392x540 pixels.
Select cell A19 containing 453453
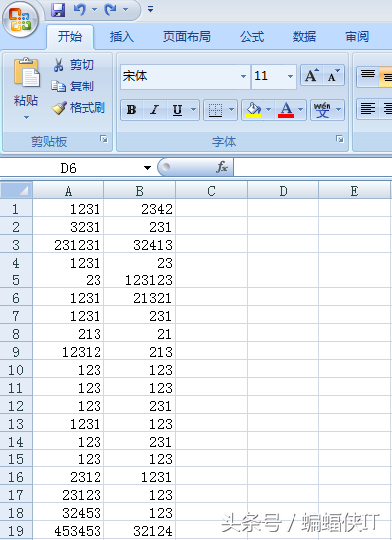69,531
